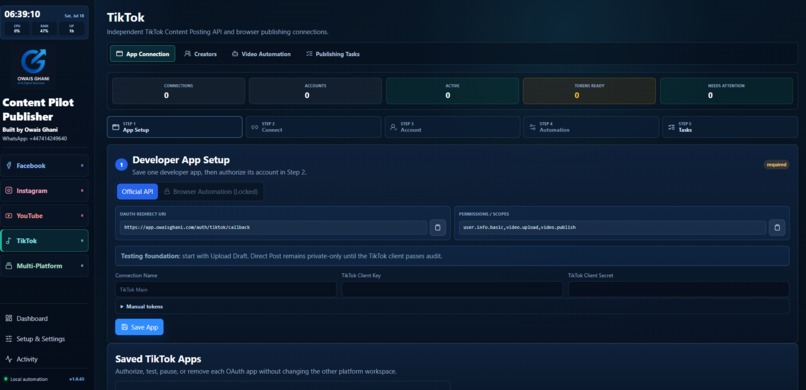Click the checklist icon in Step 5 Tasks

pos(671,127)
